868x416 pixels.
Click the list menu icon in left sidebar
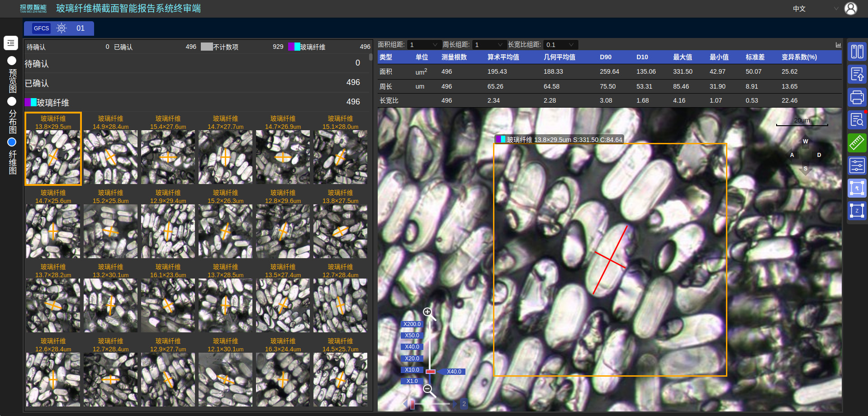[11, 43]
